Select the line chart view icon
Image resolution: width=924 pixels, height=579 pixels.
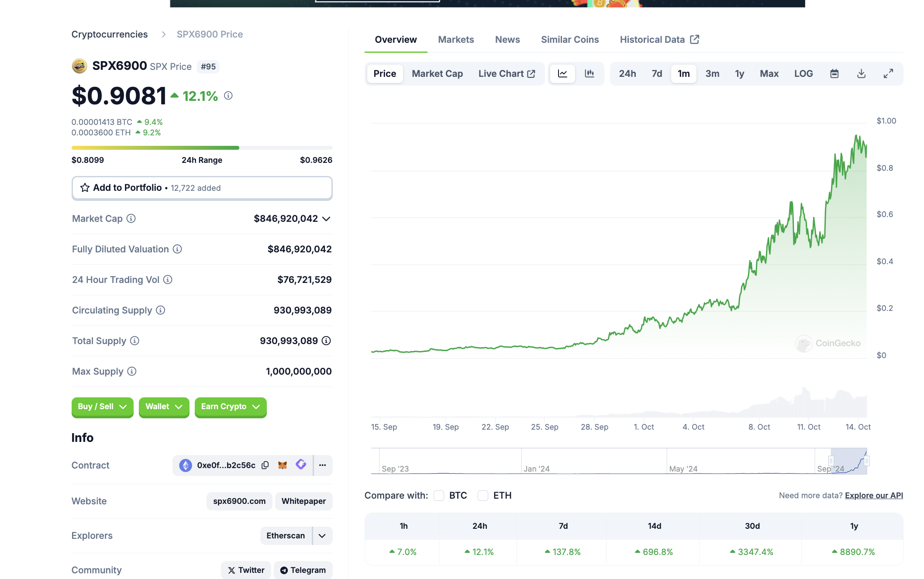coord(562,73)
